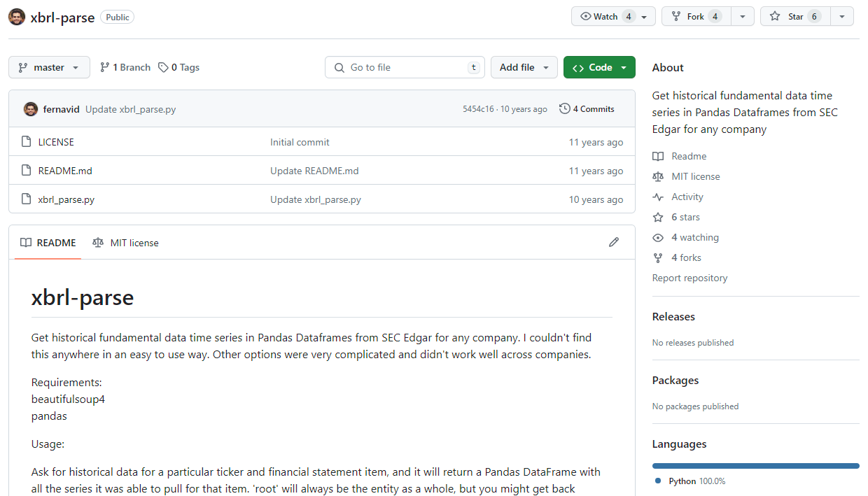This screenshot has width=868, height=496.
Task: Fork the repository with the Fork button
Action: tap(696, 17)
